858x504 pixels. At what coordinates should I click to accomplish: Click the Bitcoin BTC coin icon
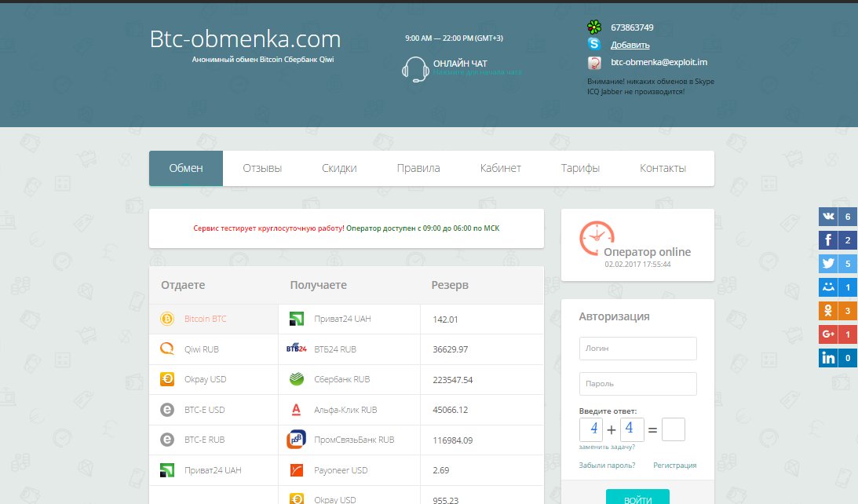(167, 319)
